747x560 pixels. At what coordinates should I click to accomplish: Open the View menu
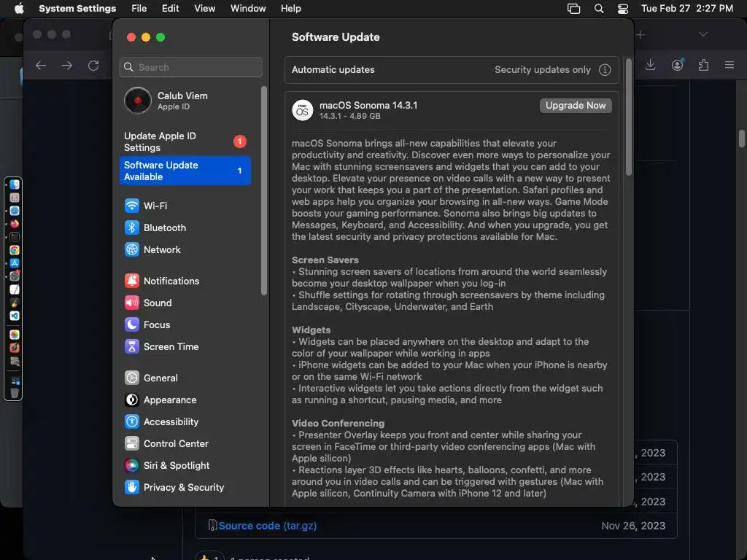204,9
